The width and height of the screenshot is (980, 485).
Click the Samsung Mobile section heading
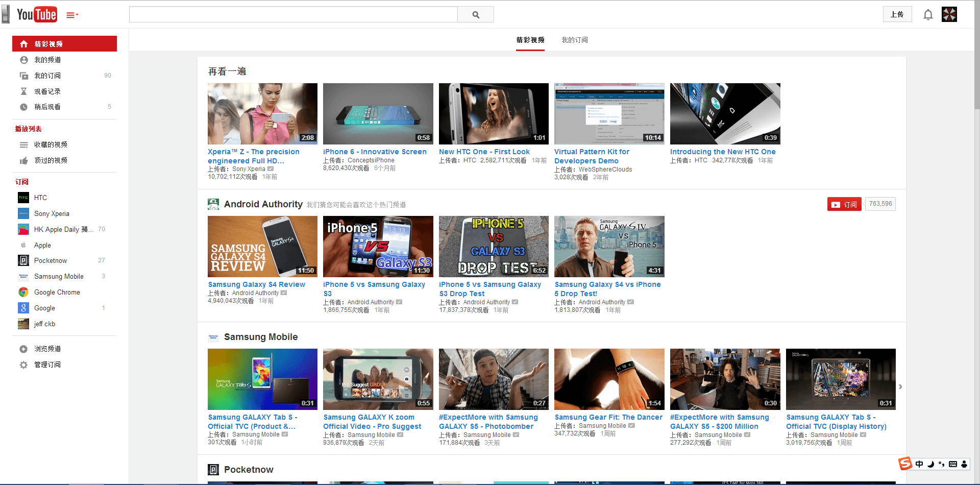point(261,337)
